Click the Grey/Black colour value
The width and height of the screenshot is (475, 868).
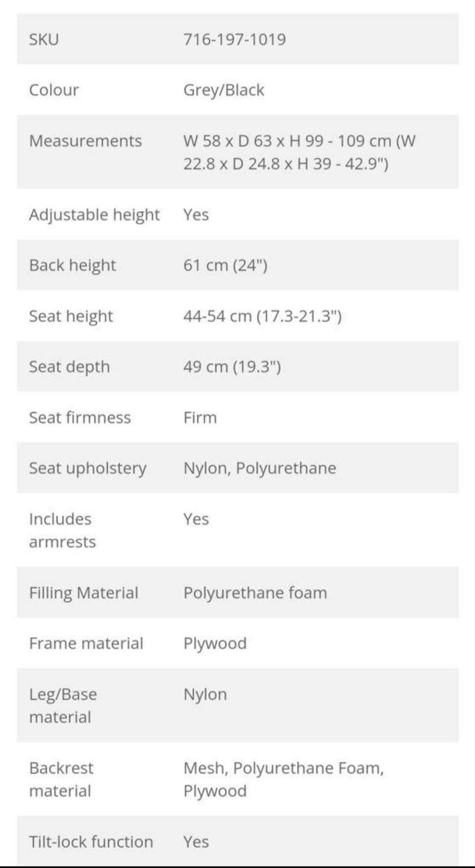(224, 90)
